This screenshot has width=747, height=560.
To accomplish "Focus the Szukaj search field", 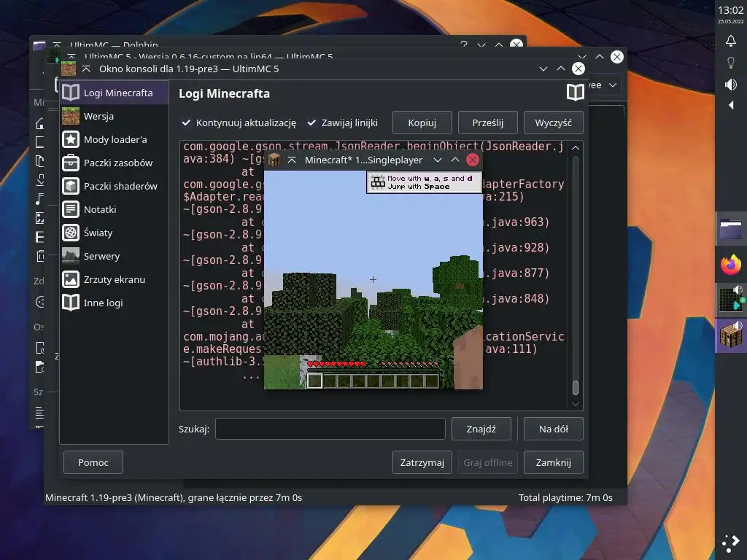I will point(330,429).
